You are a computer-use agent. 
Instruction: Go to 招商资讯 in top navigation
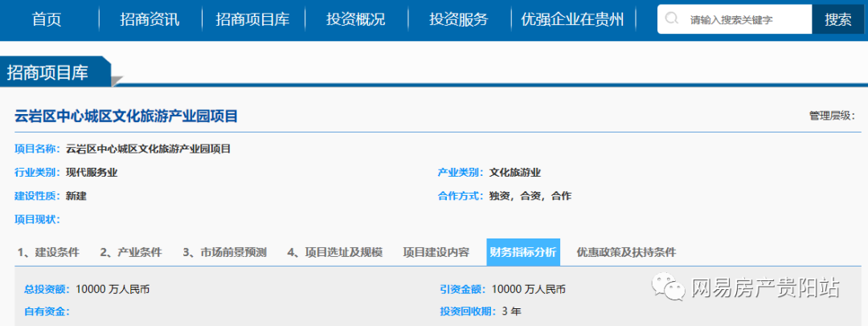[150, 20]
